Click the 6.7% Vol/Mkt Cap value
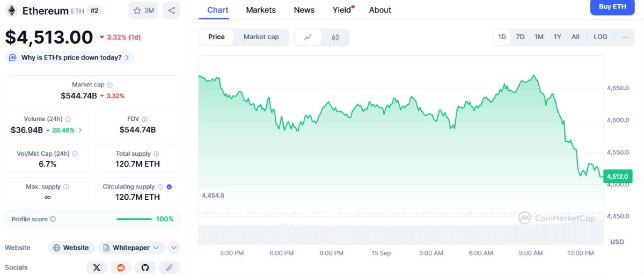 [x=47, y=164]
